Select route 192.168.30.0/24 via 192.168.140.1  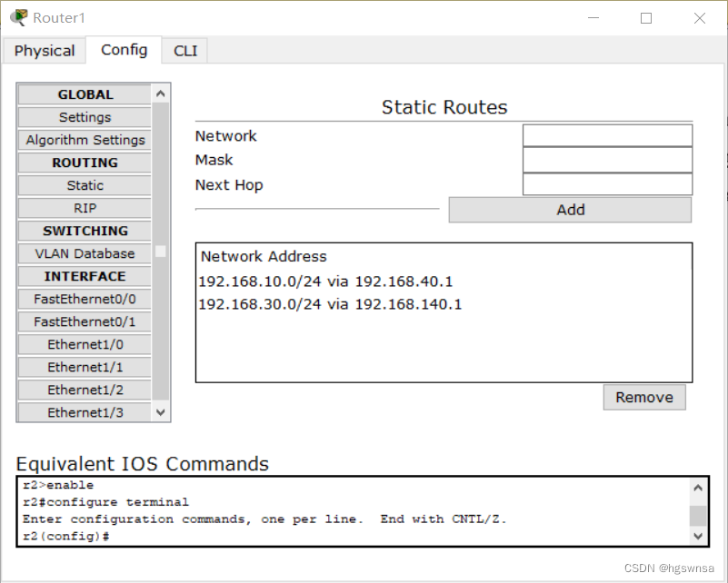pos(330,304)
